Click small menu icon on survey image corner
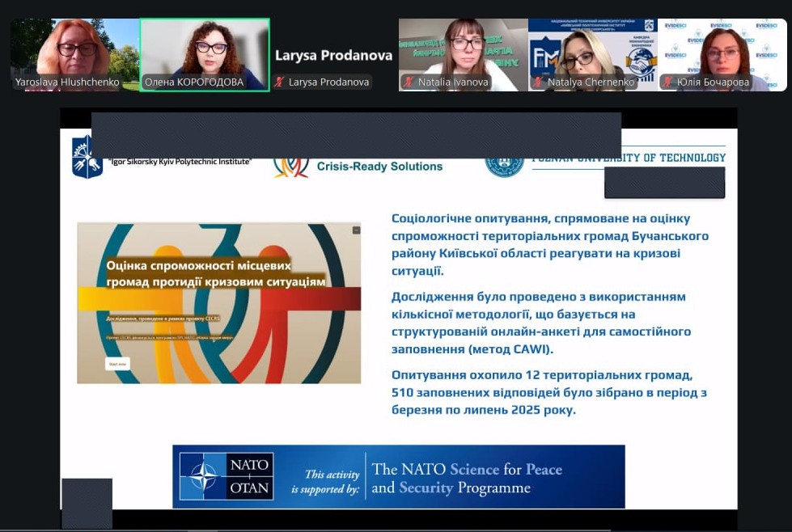The height and width of the screenshot is (532, 792). 354,230
